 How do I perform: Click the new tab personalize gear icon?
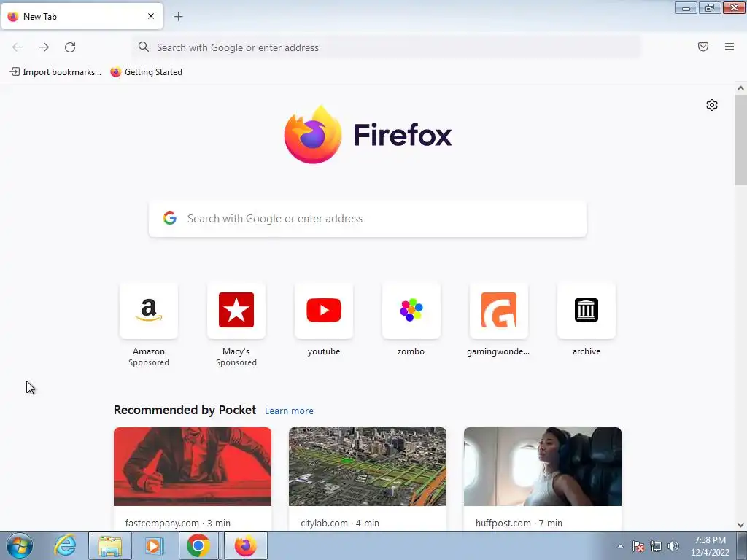pyautogui.click(x=712, y=105)
